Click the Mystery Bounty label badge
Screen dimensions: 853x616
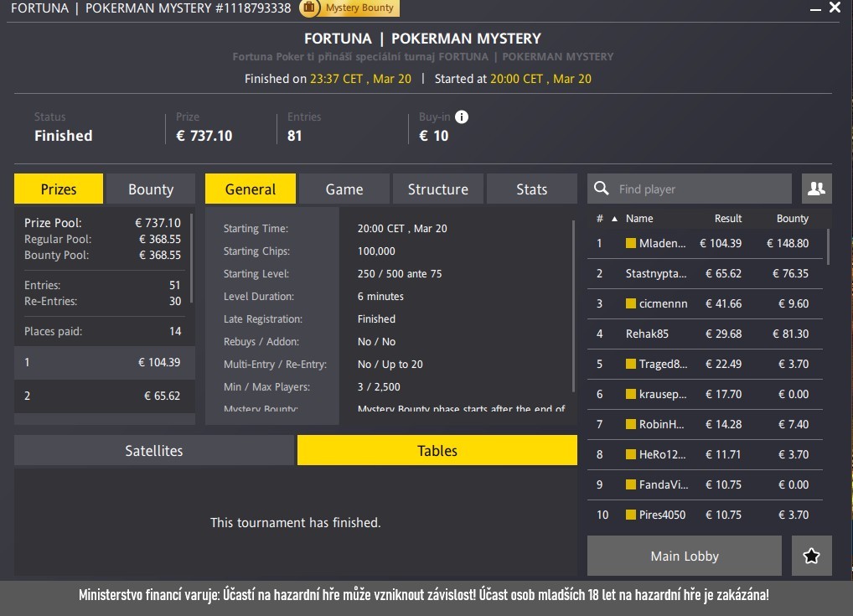359,8
